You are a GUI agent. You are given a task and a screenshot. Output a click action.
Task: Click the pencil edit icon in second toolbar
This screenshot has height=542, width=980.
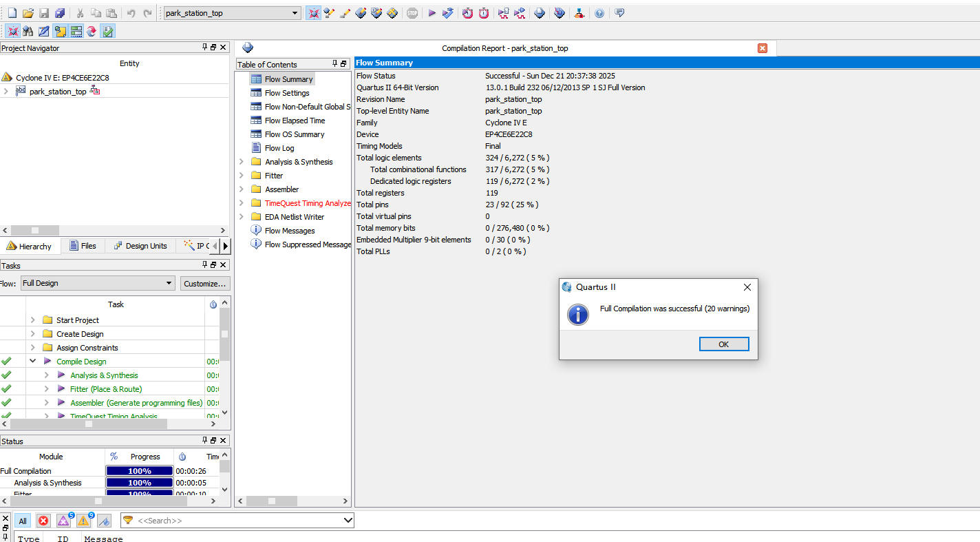click(x=43, y=31)
